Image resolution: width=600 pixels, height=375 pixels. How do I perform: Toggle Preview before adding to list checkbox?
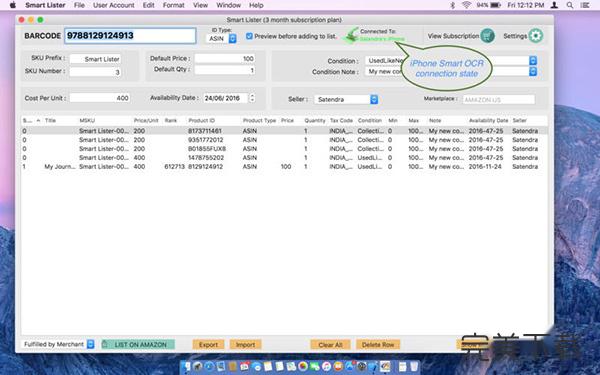(249, 36)
